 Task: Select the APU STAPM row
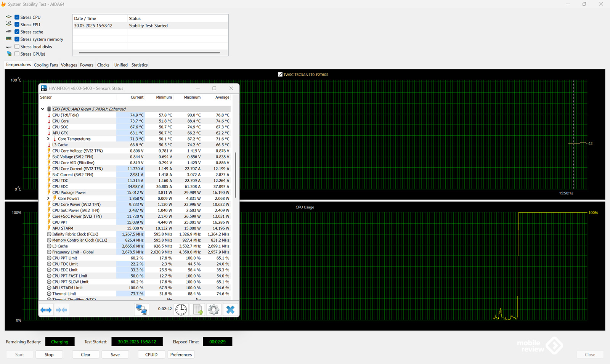pos(135,228)
